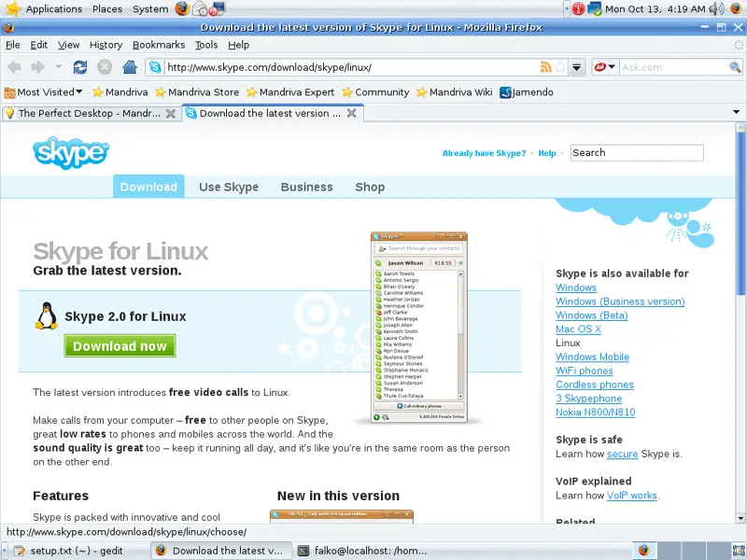This screenshot has height=560, width=747.
Task: Open the Shop section
Action: 370,187
